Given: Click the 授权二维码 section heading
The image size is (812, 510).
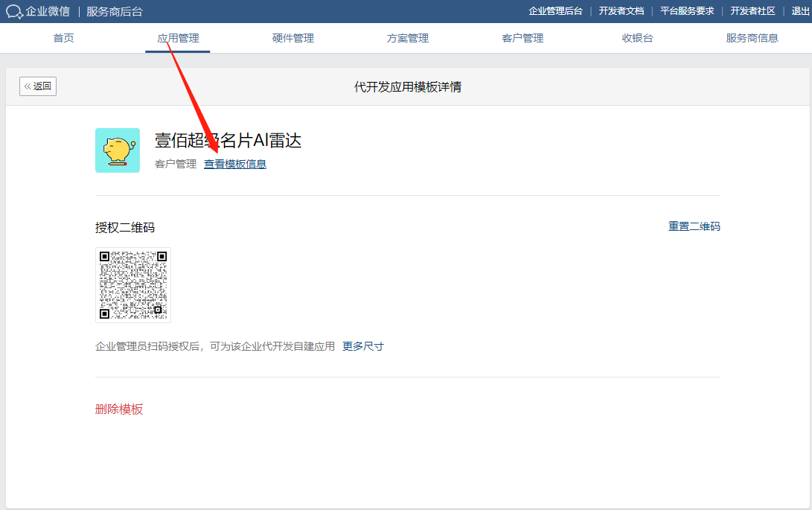Looking at the screenshot, I should click(125, 228).
